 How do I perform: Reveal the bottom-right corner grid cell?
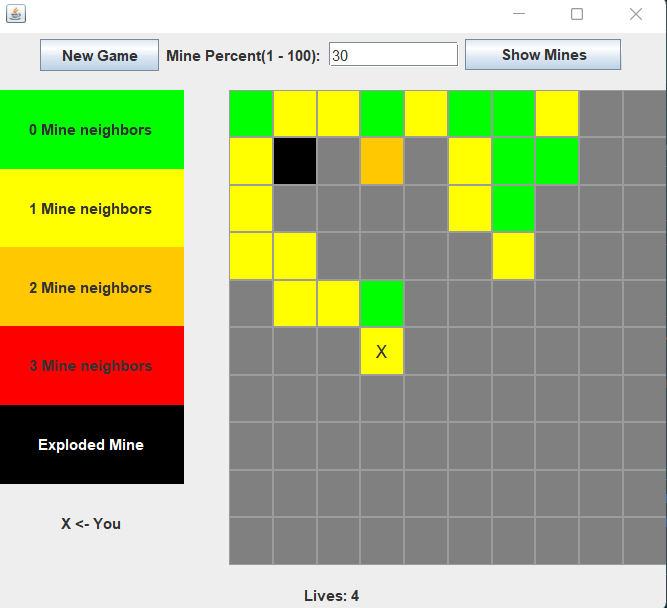tap(645, 541)
